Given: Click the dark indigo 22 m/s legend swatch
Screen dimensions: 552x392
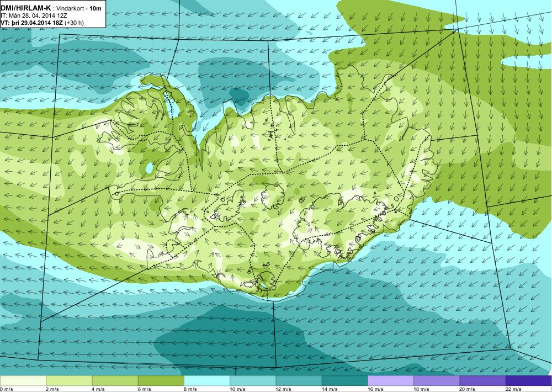Looking at the screenshot, I should (x=529, y=380).
